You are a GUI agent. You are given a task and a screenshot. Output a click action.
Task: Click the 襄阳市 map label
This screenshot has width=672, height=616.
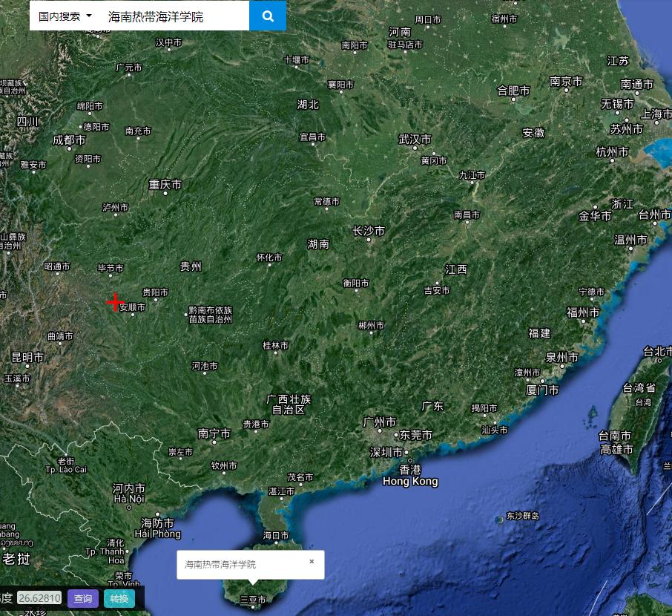(x=340, y=85)
